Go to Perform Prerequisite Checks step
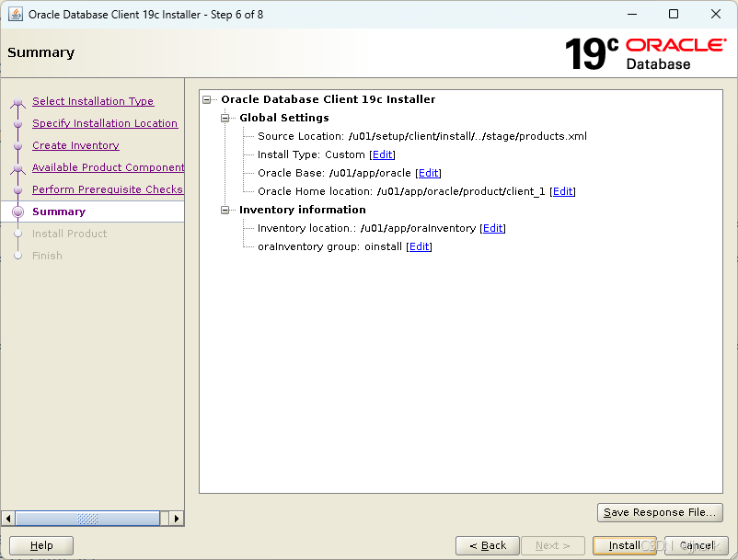Image resolution: width=738 pixels, height=560 pixels. [108, 189]
